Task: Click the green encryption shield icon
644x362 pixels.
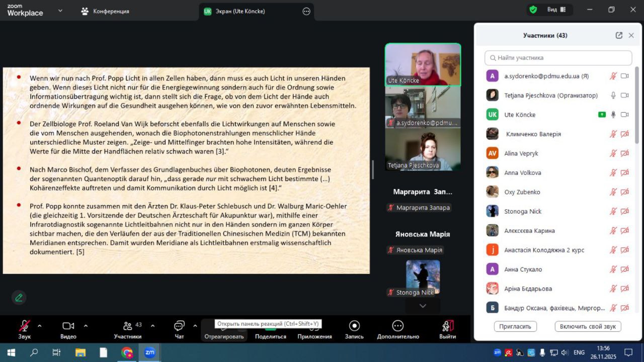Action: (x=533, y=10)
